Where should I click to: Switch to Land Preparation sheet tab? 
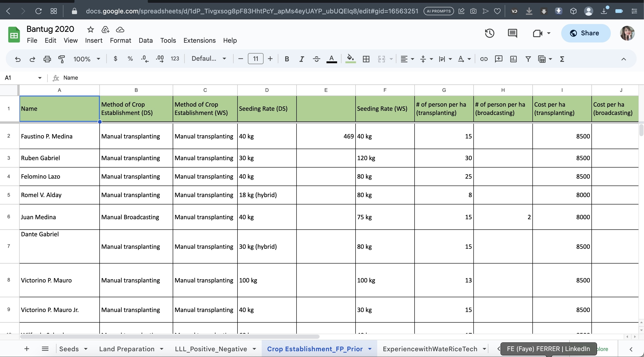click(x=127, y=349)
